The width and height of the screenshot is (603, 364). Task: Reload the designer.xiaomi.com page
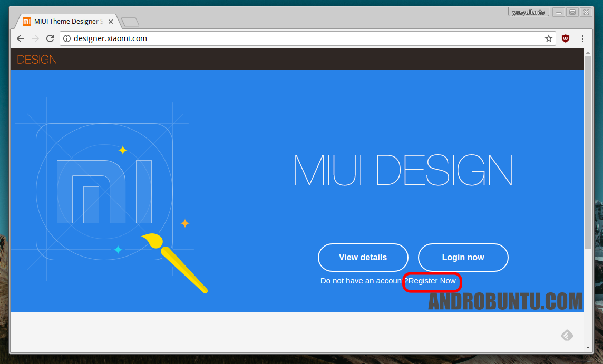50,38
